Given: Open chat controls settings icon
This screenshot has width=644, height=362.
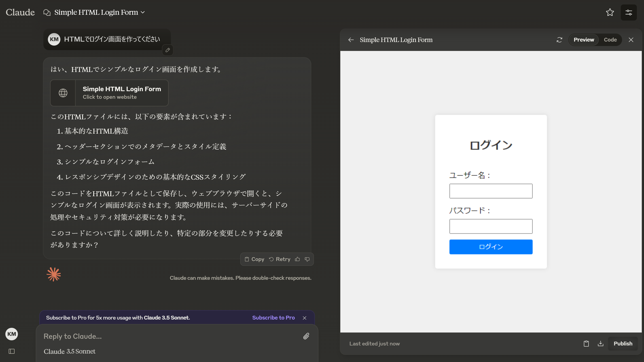Looking at the screenshot, I should 629,12.
